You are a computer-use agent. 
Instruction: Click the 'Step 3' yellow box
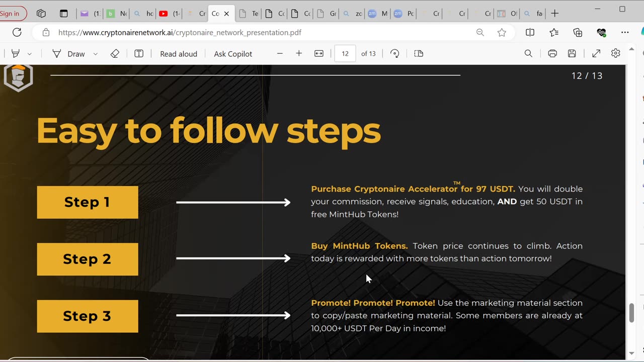point(88,316)
